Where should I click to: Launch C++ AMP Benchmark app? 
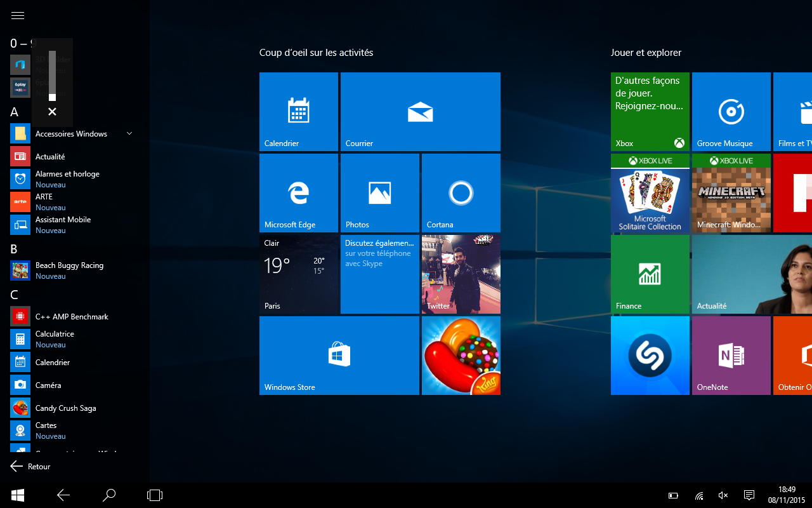[x=72, y=316]
